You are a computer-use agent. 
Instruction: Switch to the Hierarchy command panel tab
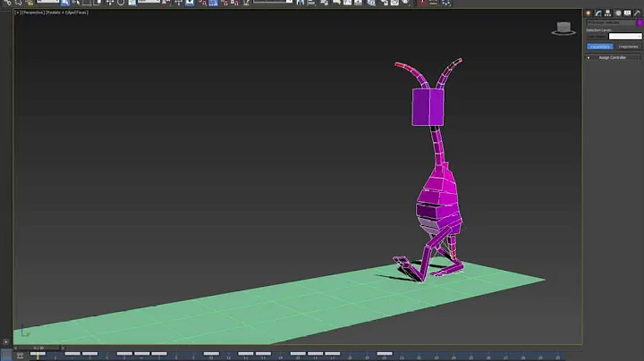tap(608, 13)
